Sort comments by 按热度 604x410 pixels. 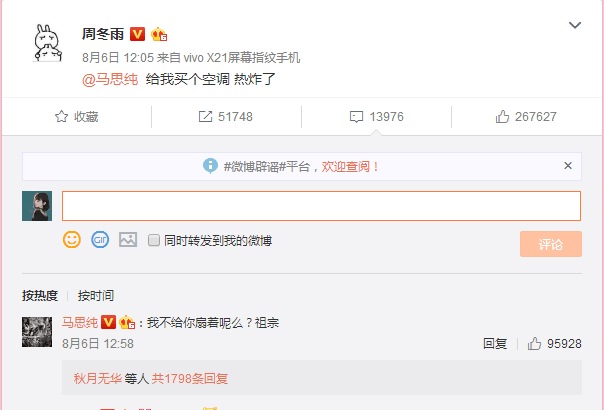pyautogui.click(x=40, y=296)
